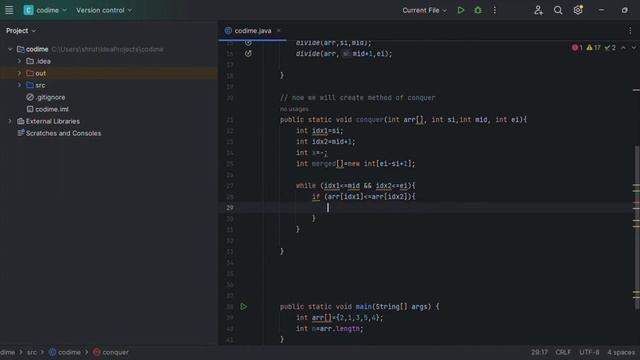
Task: Open the codime project dropdown
Action: [x=45, y=10]
